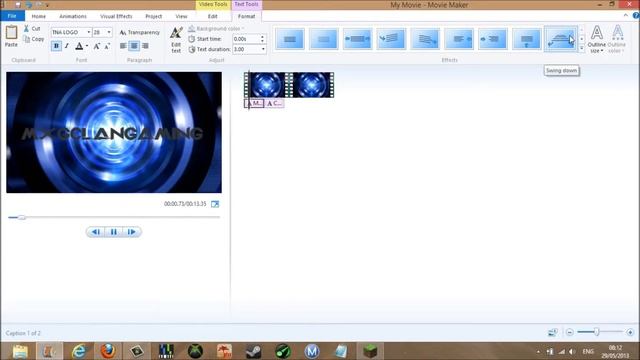
Task: Select the first video clip on storyboard
Action: (267, 84)
